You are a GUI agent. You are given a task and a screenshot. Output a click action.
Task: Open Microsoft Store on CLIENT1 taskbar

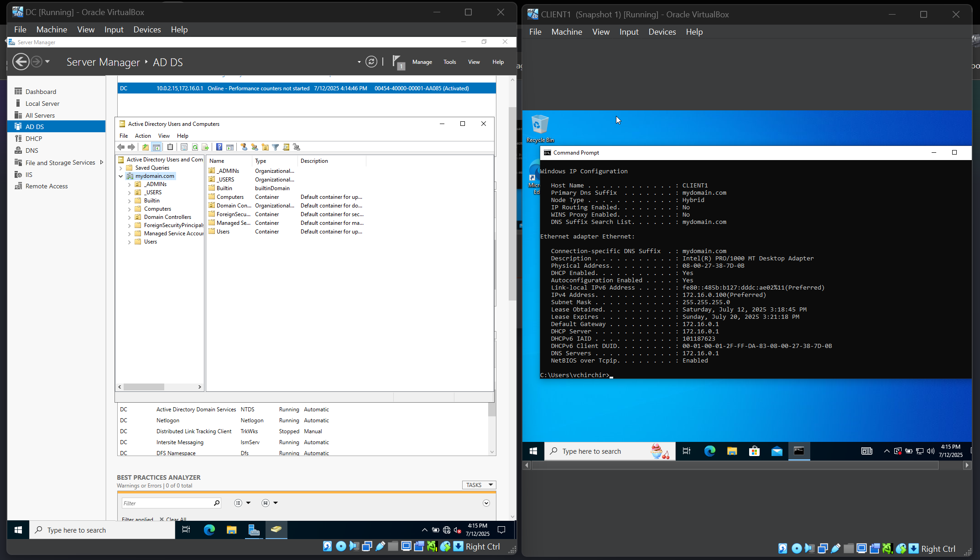coord(754,451)
